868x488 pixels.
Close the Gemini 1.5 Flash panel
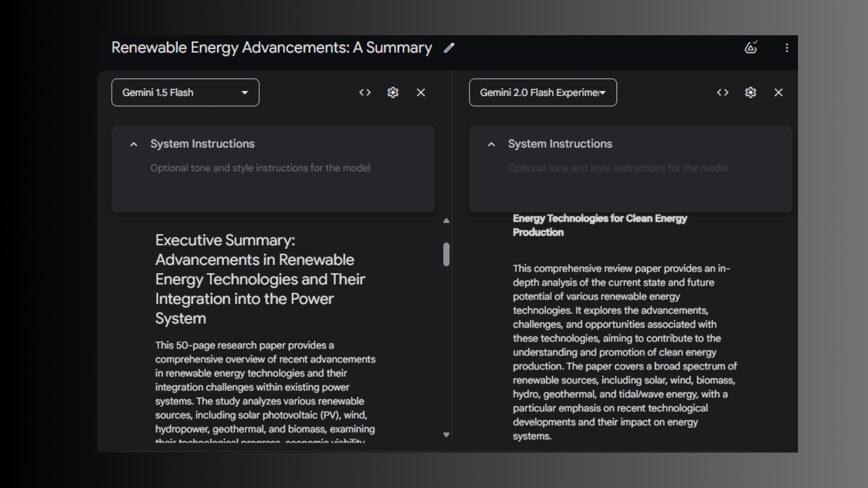pyautogui.click(x=421, y=93)
